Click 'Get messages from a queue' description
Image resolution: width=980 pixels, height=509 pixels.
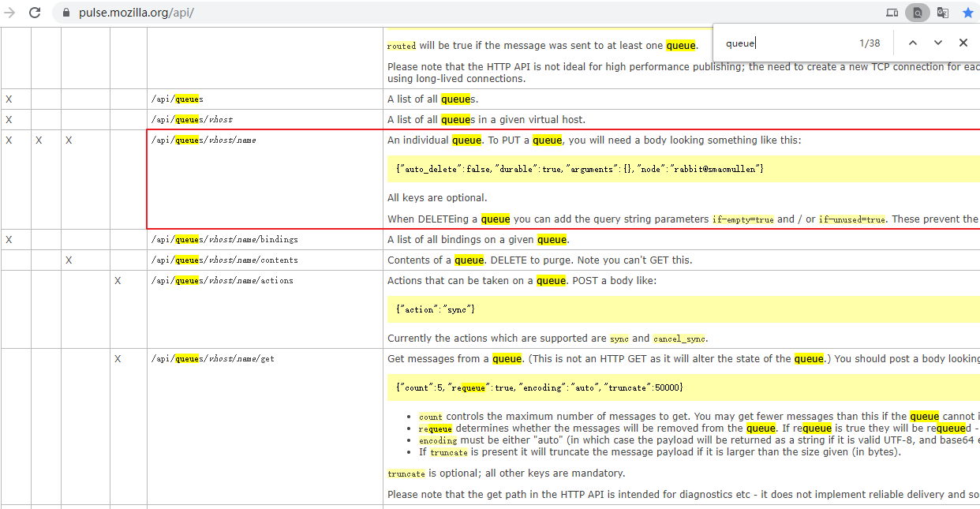[x=683, y=358]
